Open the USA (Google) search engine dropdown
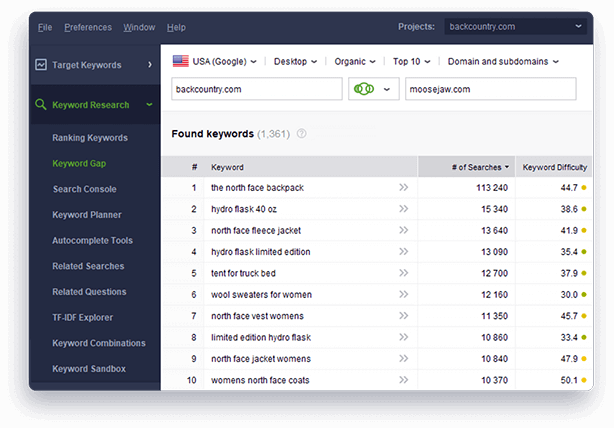614x428 pixels. point(224,61)
